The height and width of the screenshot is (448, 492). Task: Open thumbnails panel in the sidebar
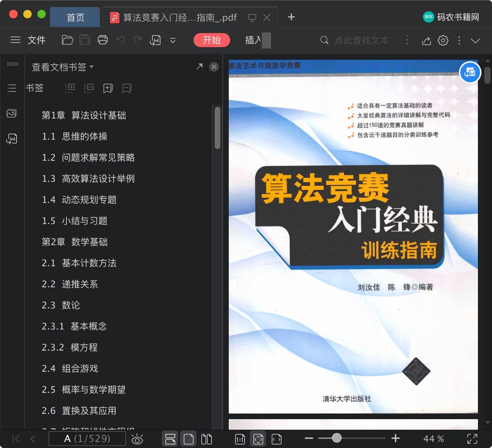pos(12,113)
